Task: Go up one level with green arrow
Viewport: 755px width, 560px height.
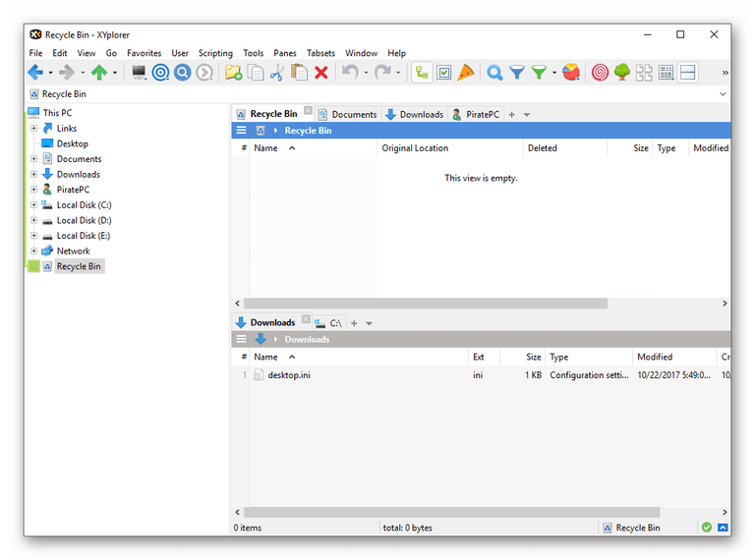Action: coord(99,73)
